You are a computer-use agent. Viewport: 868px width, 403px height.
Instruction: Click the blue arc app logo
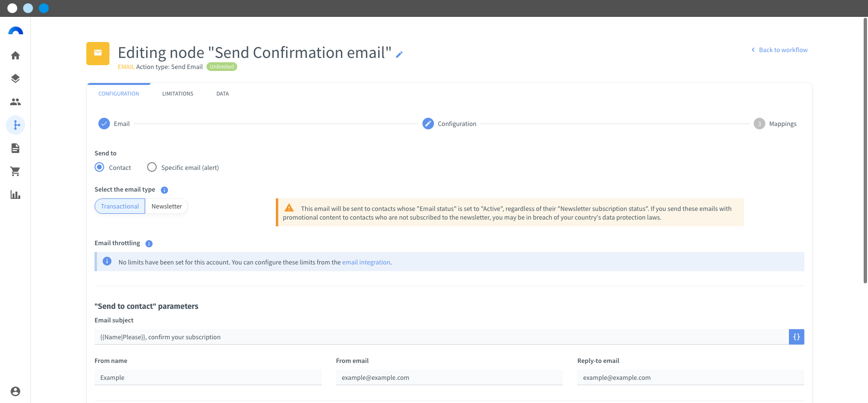pyautogui.click(x=15, y=31)
